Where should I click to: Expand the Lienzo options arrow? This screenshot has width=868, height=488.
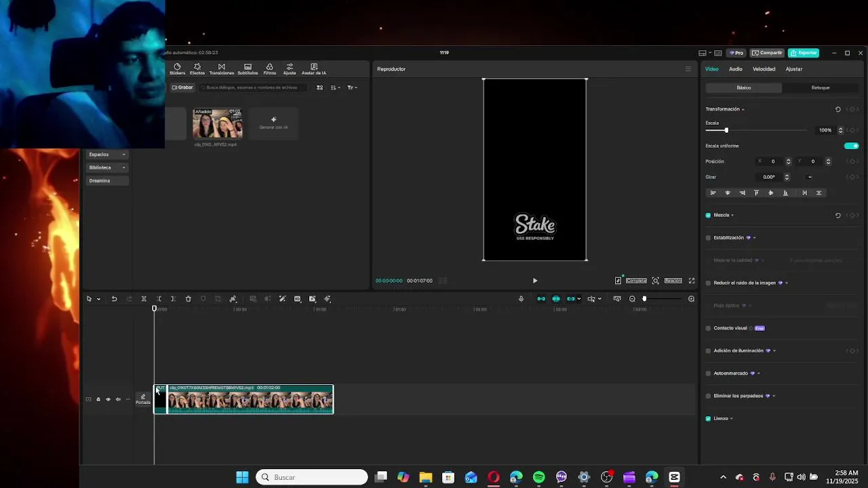731,419
